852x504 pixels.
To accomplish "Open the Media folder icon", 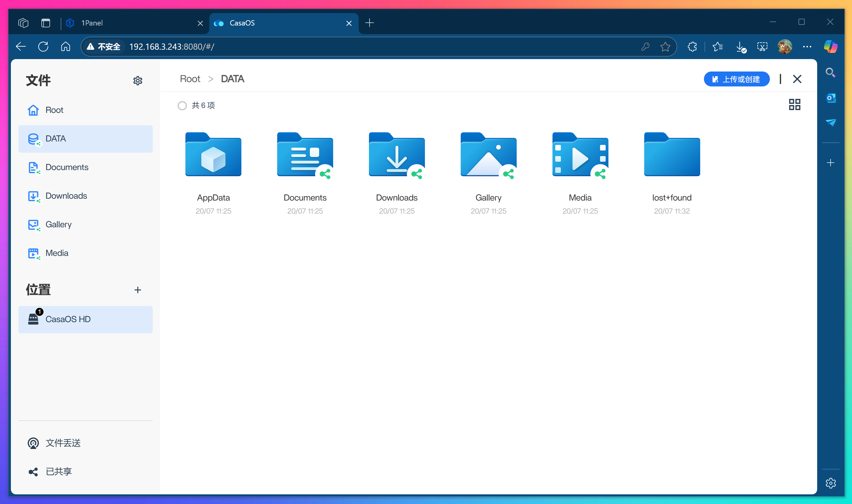I will pos(580,155).
